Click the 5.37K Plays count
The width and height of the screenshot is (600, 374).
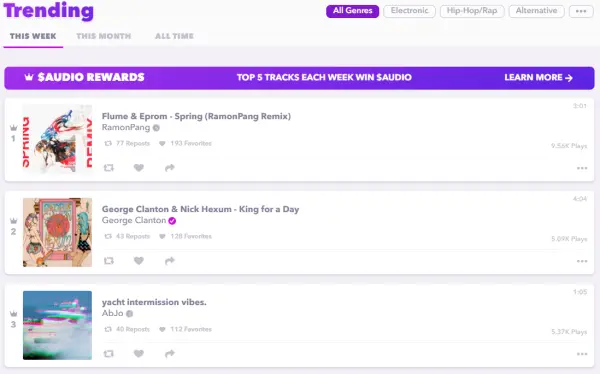(x=569, y=332)
